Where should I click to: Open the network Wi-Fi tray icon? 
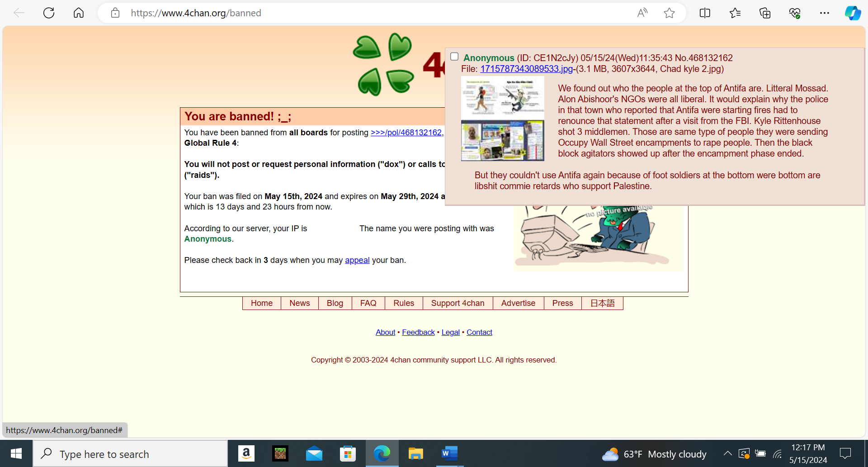click(x=778, y=453)
